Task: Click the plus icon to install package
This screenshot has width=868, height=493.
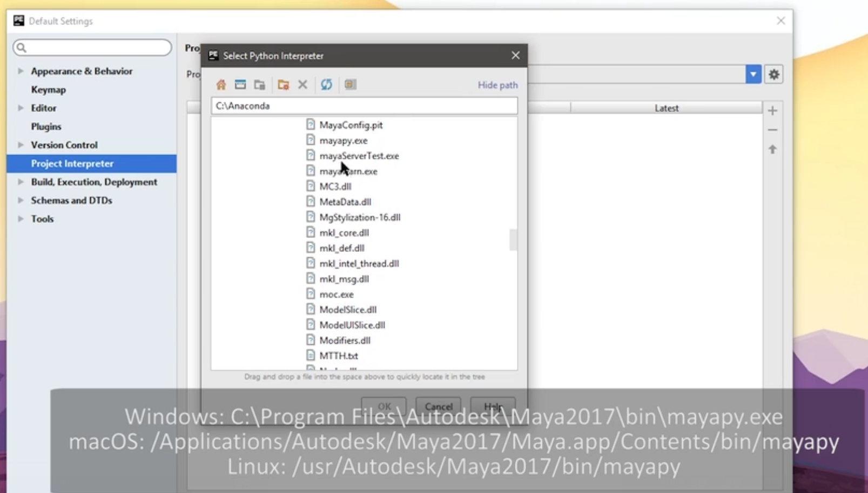Action: click(x=772, y=111)
